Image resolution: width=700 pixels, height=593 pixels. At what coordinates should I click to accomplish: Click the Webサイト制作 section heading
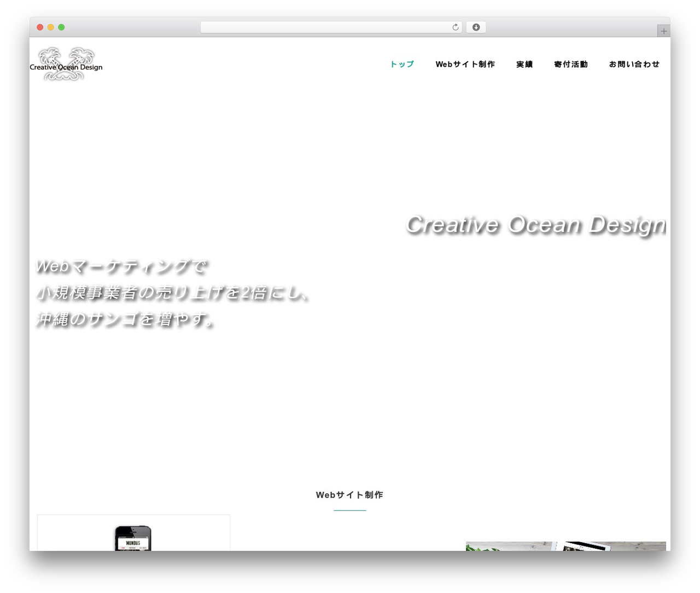349,495
